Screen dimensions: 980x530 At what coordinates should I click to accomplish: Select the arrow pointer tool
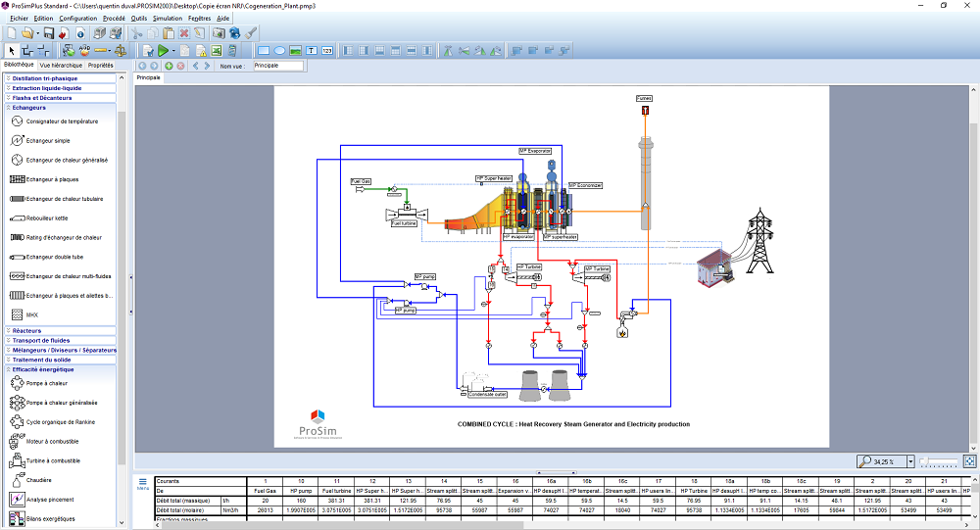tap(12, 50)
